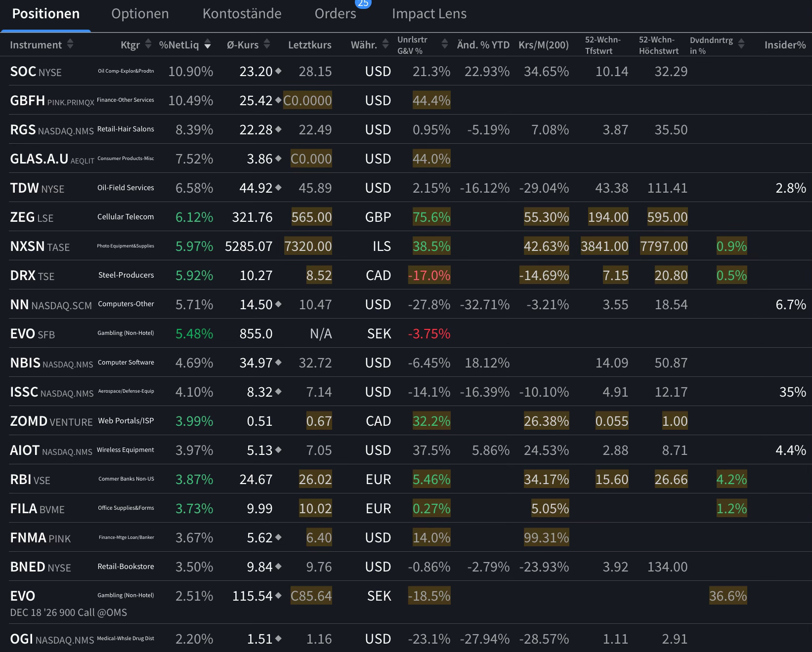Click the 36.6% dividend value for EVO option
The width and height of the screenshot is (812, 652).
[728, 596]
